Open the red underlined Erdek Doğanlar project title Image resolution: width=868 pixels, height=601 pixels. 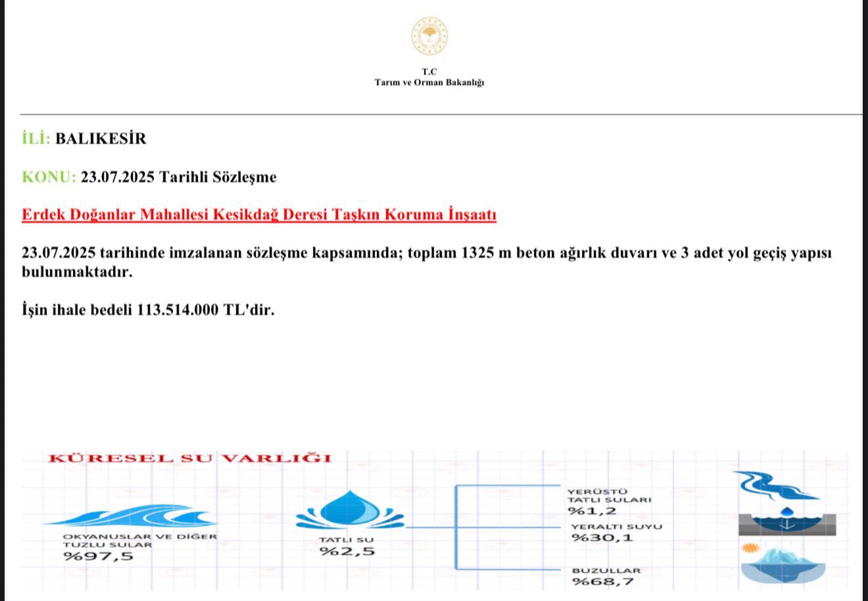tap(259, 215)
